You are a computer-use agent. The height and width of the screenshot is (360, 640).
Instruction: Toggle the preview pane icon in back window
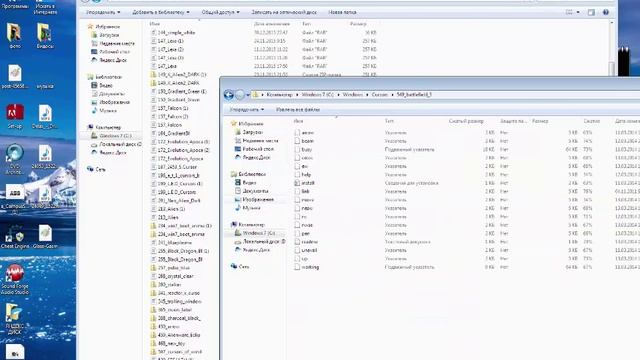591,12
